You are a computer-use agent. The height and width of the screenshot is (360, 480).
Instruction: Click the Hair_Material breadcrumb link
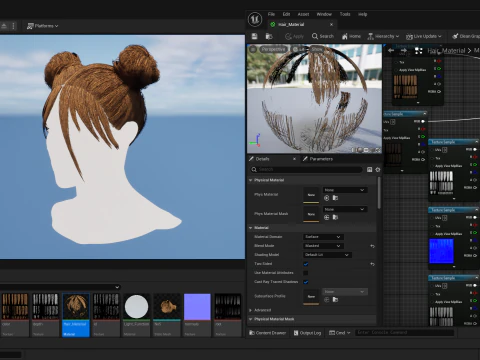tap(446, 51)
